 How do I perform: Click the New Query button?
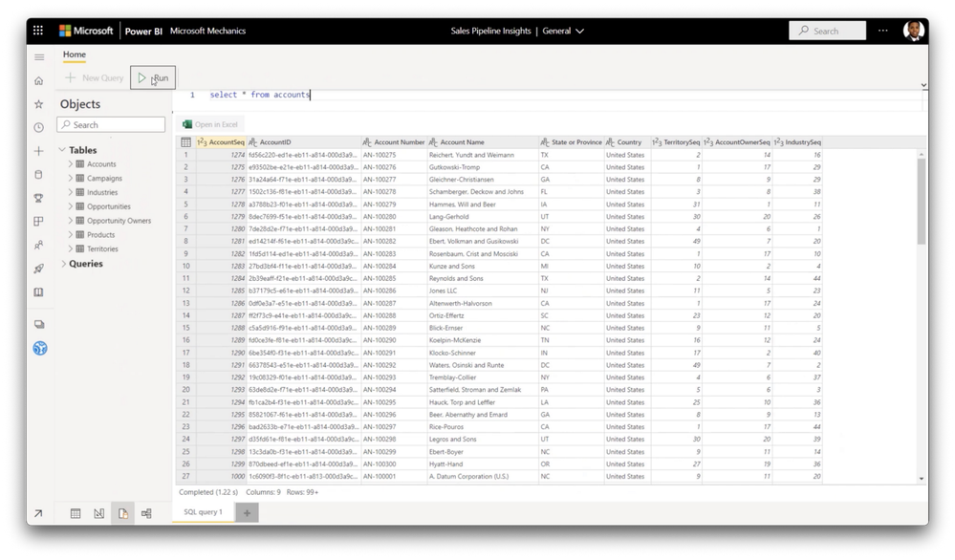95,77
